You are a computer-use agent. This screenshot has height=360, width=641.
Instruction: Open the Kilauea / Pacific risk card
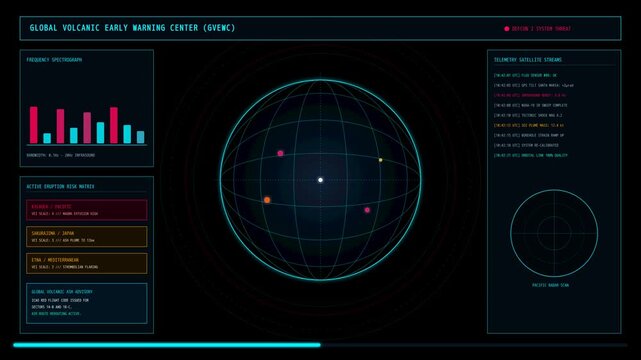(87, 210)
